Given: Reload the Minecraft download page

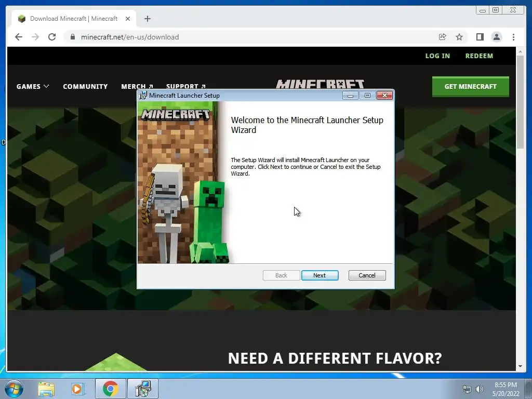Looking at the screenshot, I should (52, 37).
